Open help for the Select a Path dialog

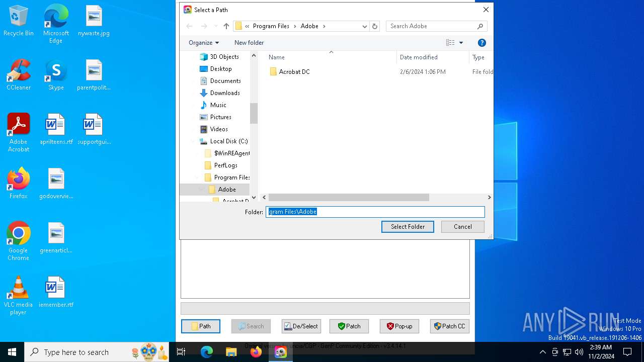click(x=481, y=43)
